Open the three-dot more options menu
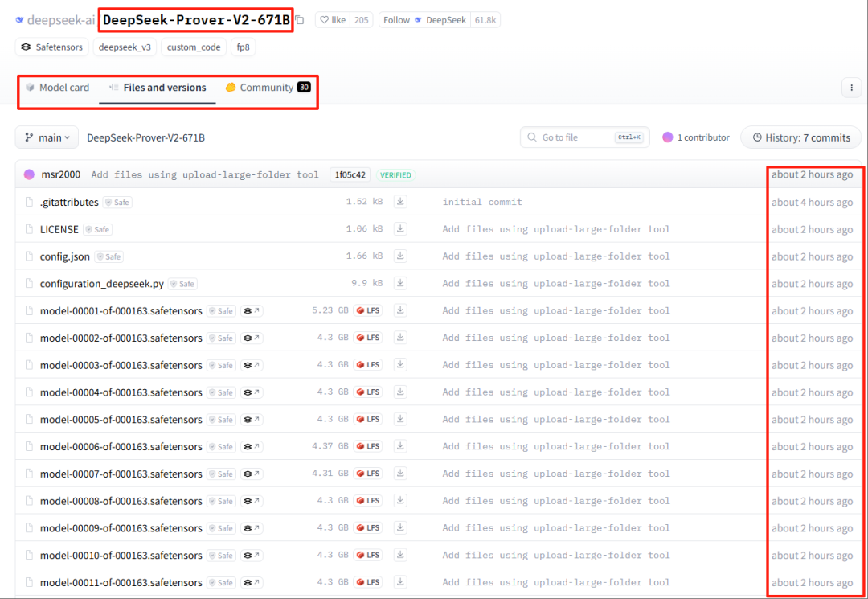The width and height of the screenshot is (868, 599). pyautogui.click(x=851, y=88)
